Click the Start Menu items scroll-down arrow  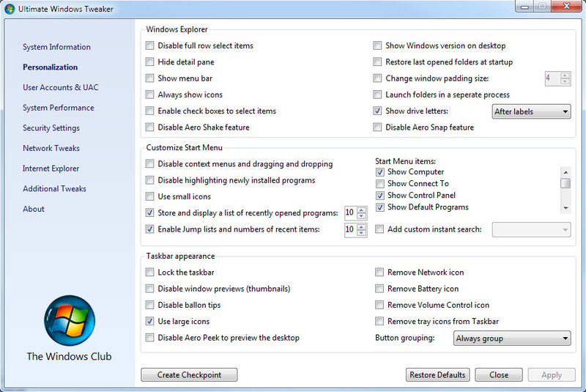point(565,208)
